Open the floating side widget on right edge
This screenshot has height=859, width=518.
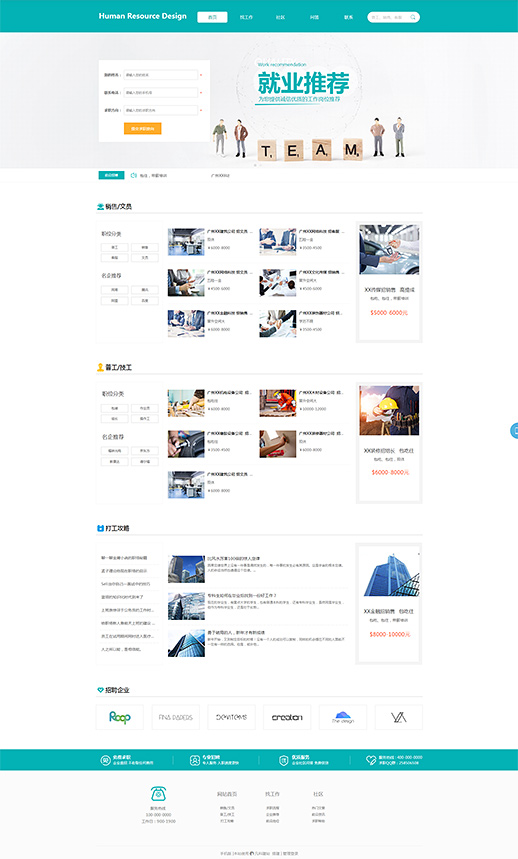pos(514,431)
